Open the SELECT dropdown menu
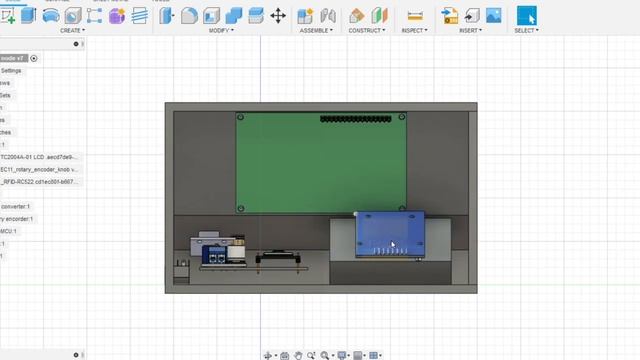 pyautogui.click(x=526, y=31)
